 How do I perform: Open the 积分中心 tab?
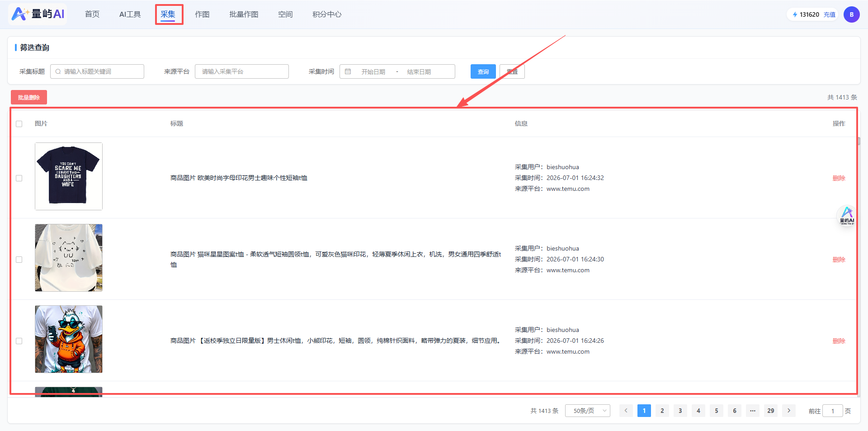point(327,14)
